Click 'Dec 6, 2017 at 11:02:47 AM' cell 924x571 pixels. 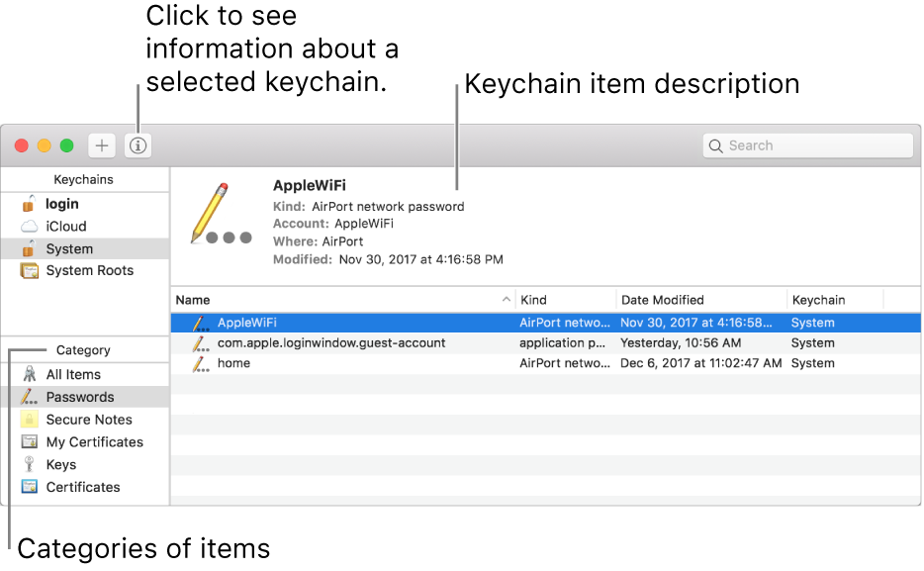tap(700, 363)
